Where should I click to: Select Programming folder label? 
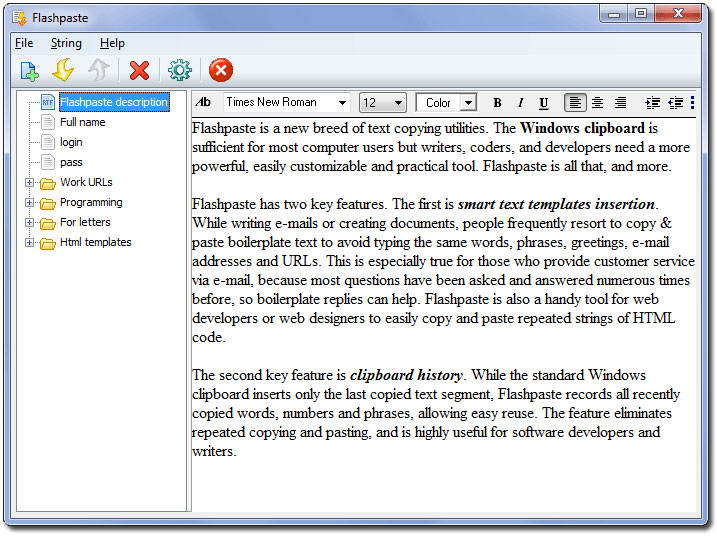91,202
